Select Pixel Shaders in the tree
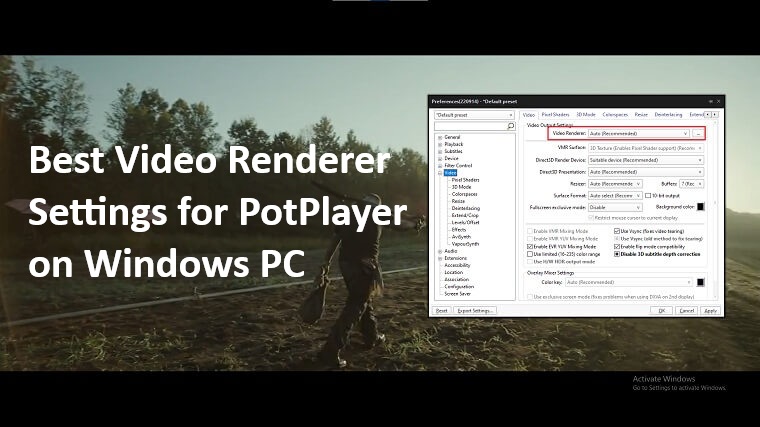 point(465,180)
